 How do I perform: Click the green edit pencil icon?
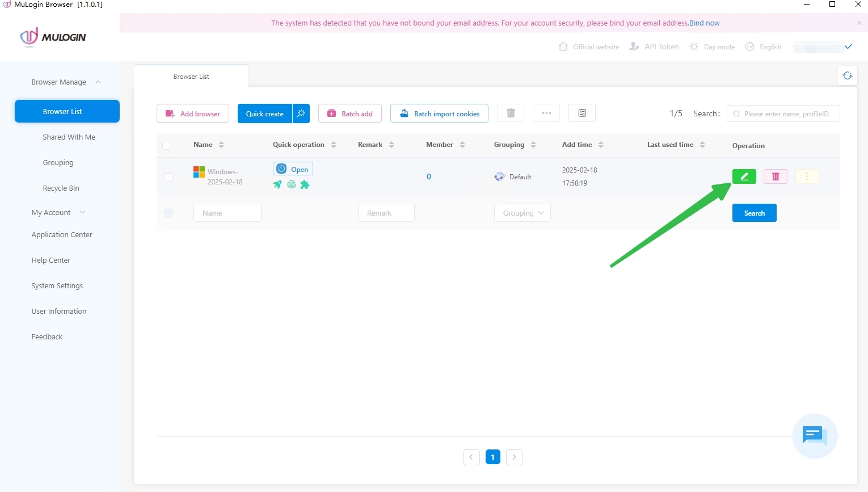click(744, 176)
